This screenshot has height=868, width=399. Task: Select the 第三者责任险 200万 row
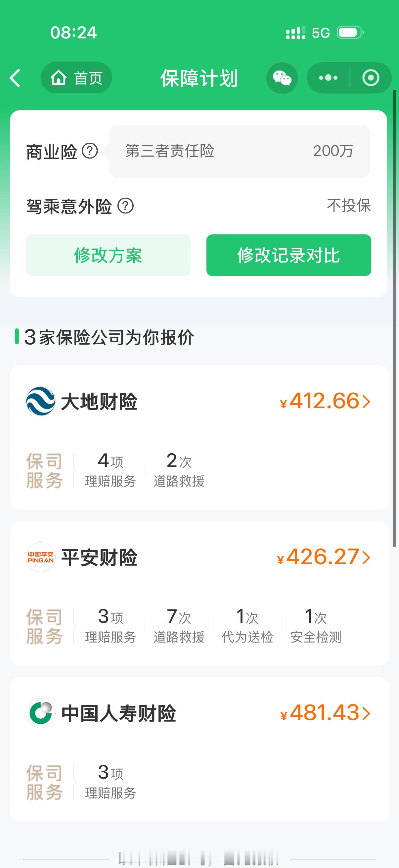[240, 151]
